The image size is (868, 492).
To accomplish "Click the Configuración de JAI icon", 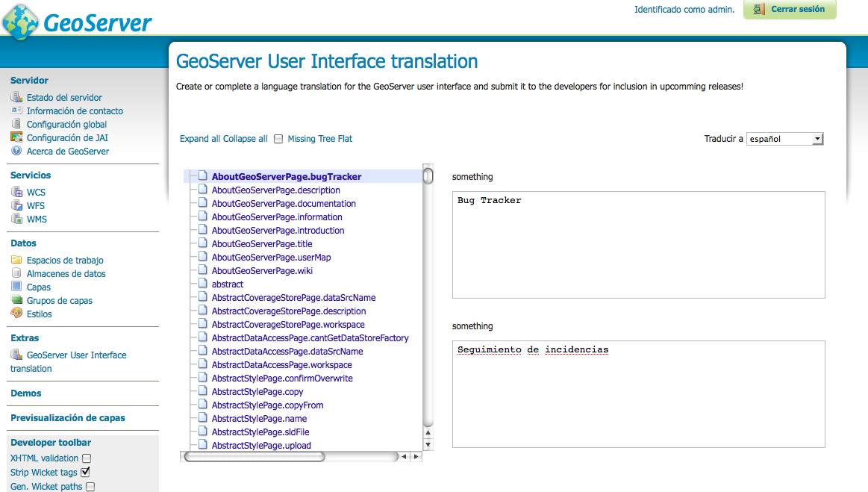I will [16, 137].
